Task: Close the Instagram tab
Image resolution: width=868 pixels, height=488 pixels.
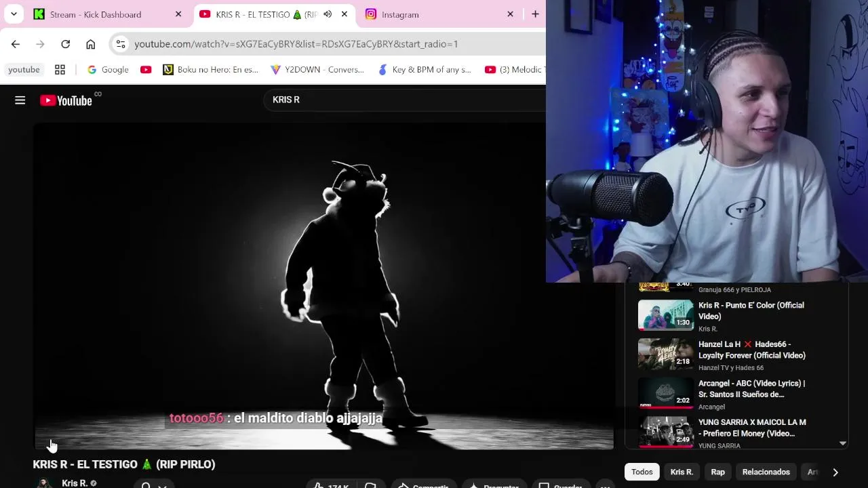Action: click(510, 14)
